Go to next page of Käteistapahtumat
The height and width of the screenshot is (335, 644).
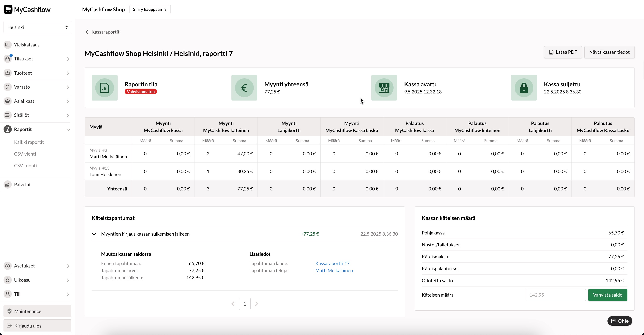(x=256, y=304)
